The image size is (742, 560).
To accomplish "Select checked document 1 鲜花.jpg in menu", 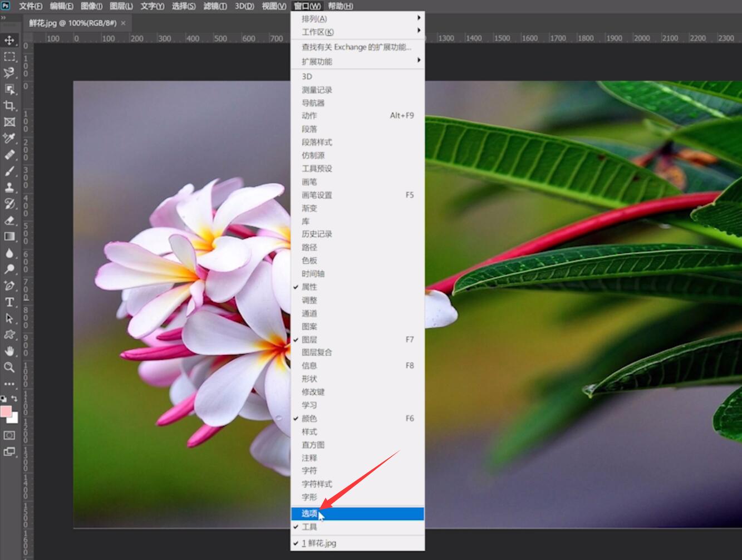I will (357, 543).
